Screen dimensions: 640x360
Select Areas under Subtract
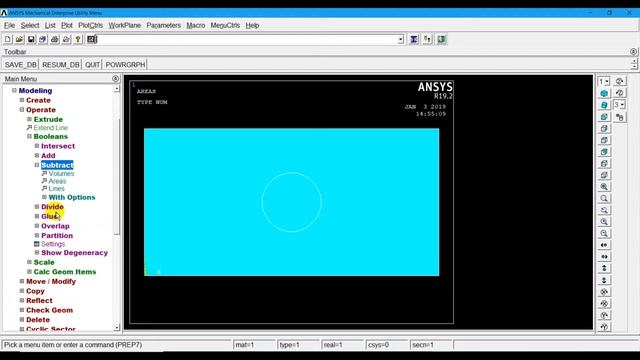pyautogui.click(x=57, y=181)
